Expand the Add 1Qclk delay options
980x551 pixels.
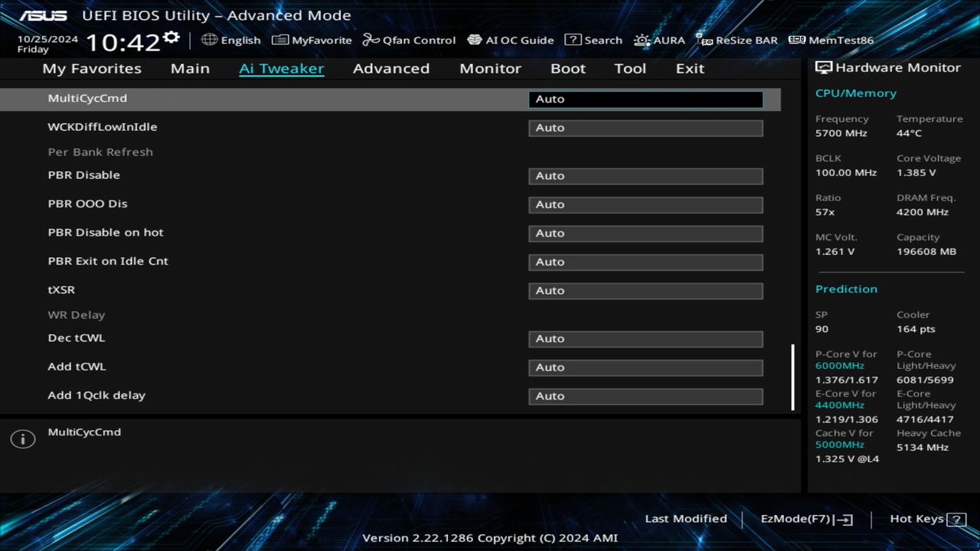pyautogui.click(x=645, y=396)
